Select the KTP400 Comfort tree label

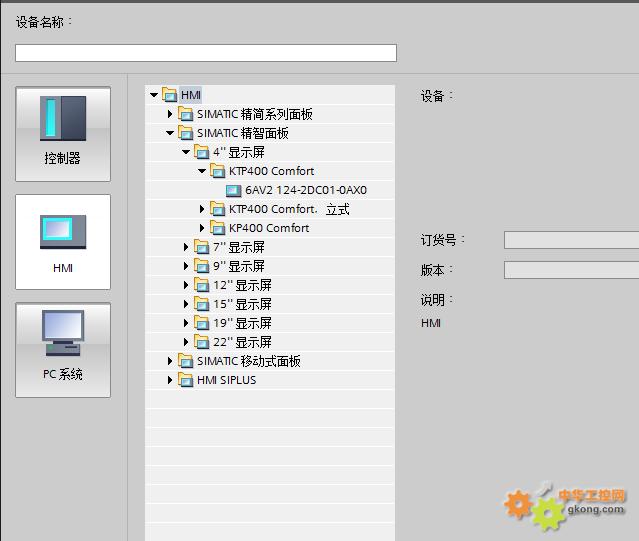(271, 171)
